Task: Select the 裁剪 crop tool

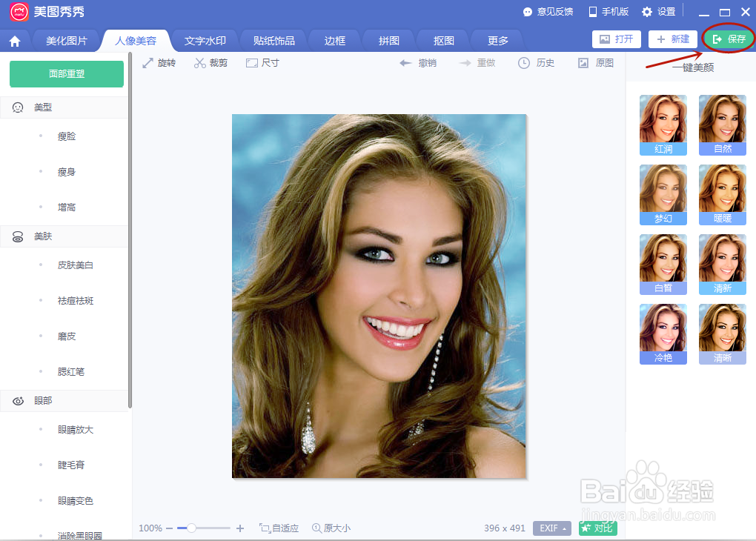Action: coord(210,63)
